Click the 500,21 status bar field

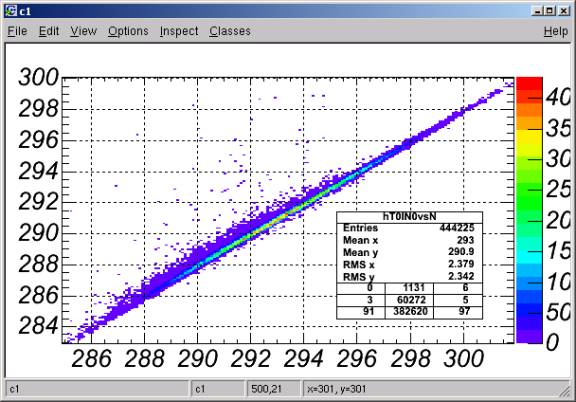pos(272,389)
